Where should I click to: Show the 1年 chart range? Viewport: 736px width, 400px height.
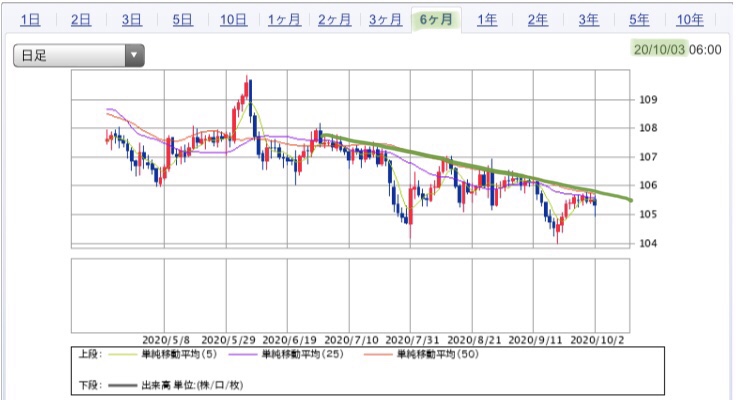point(487,20)
